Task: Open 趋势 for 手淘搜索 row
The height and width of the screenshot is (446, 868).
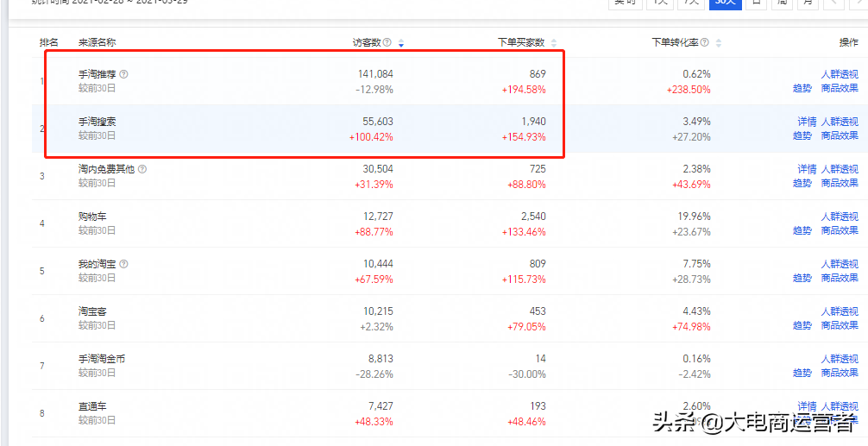Action: (802, 135)
